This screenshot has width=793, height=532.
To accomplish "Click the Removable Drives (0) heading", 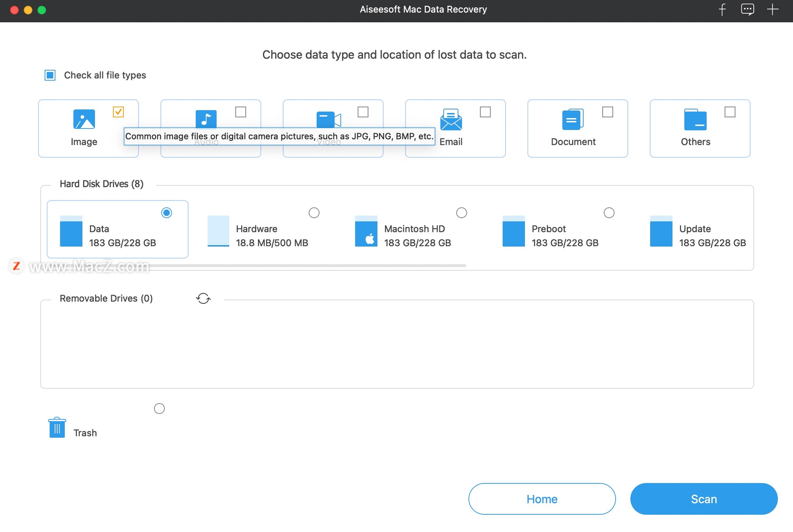I will (106, 298).
